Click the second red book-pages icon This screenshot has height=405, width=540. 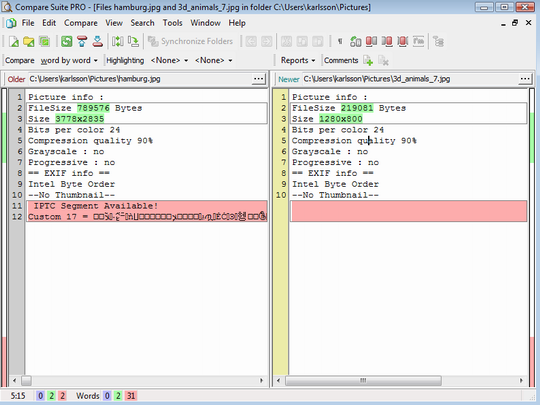pos(387,42)
